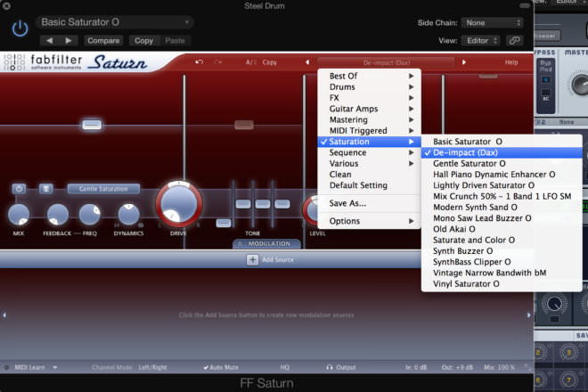Image resolution: width=588 pixels, height=392 pixels.
Task: Click the Saturn redo arrow
Action: (x=218, y=61)
